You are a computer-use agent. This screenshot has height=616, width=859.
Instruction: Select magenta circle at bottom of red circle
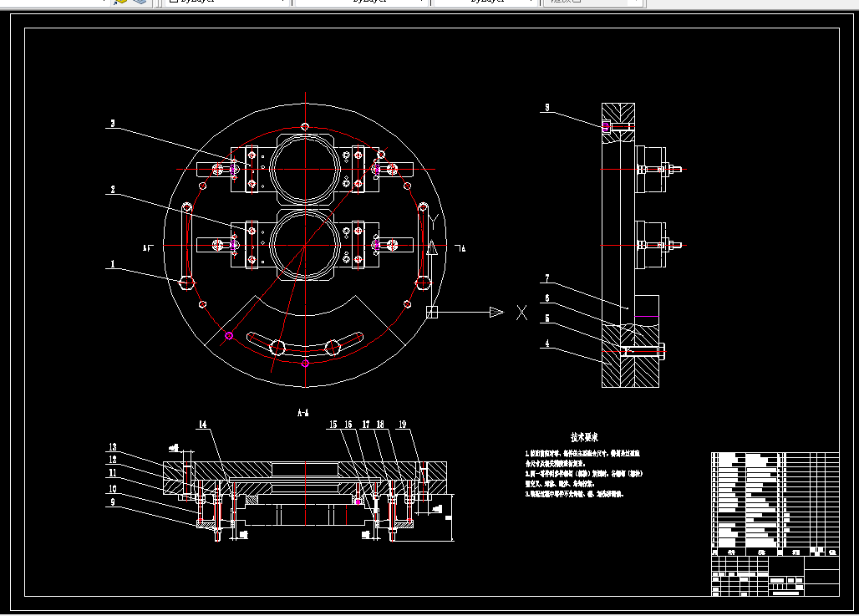tap(305, 364)
